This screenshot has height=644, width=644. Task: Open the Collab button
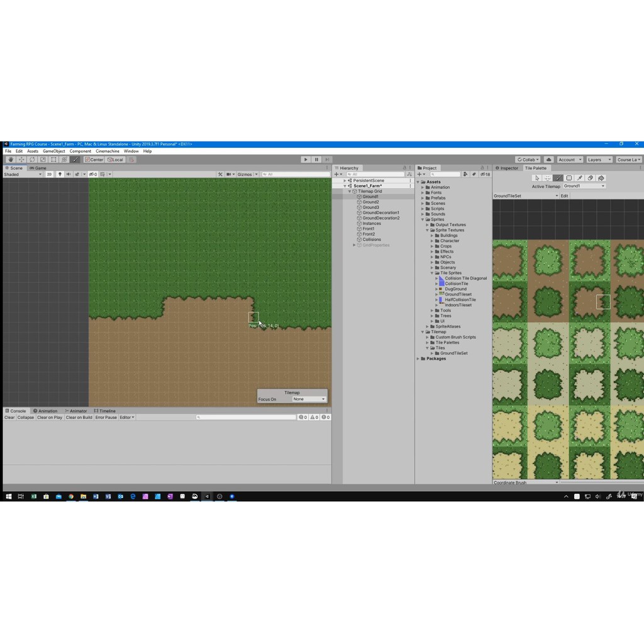(528, 159)
